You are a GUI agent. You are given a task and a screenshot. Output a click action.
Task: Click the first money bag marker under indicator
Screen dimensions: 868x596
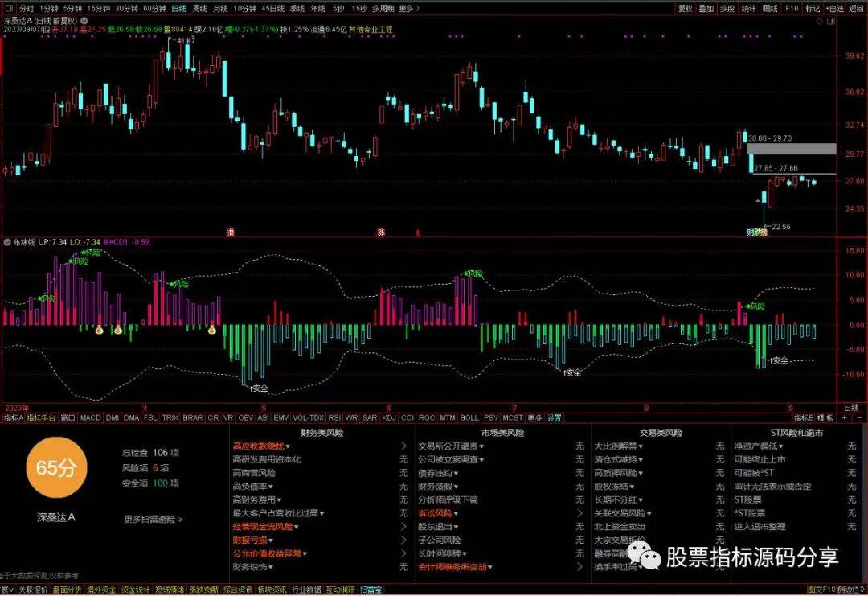(99, 330)
